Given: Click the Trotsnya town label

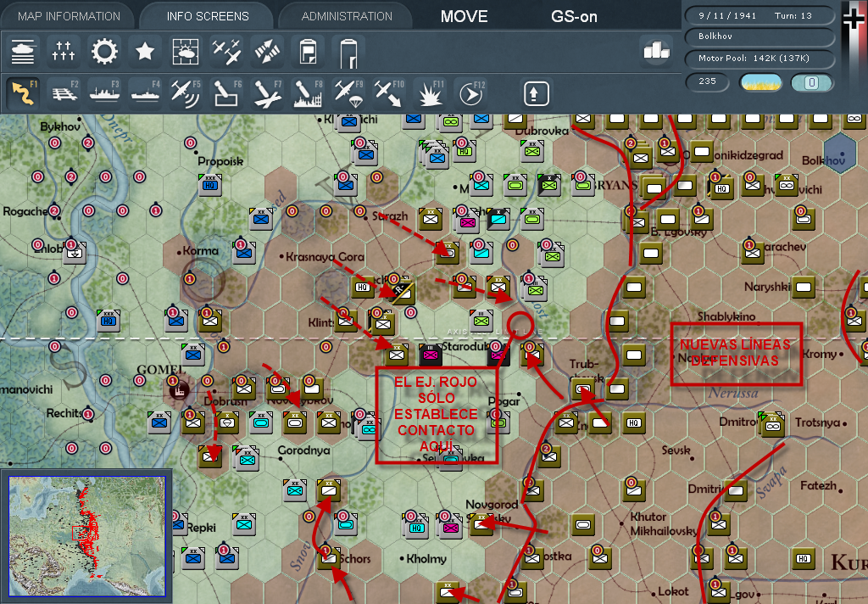Looking at the screenshot, I should point(818,422).
